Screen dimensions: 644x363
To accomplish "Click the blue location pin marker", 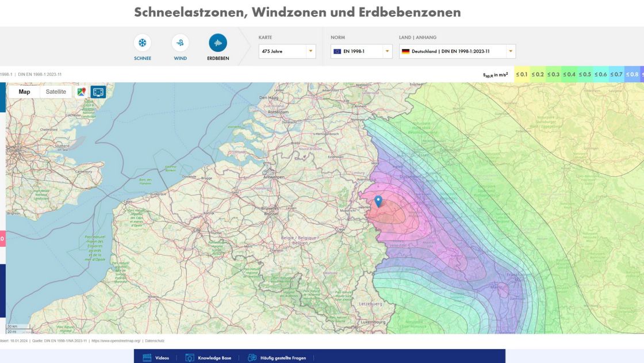I will [x=378, y=201].
